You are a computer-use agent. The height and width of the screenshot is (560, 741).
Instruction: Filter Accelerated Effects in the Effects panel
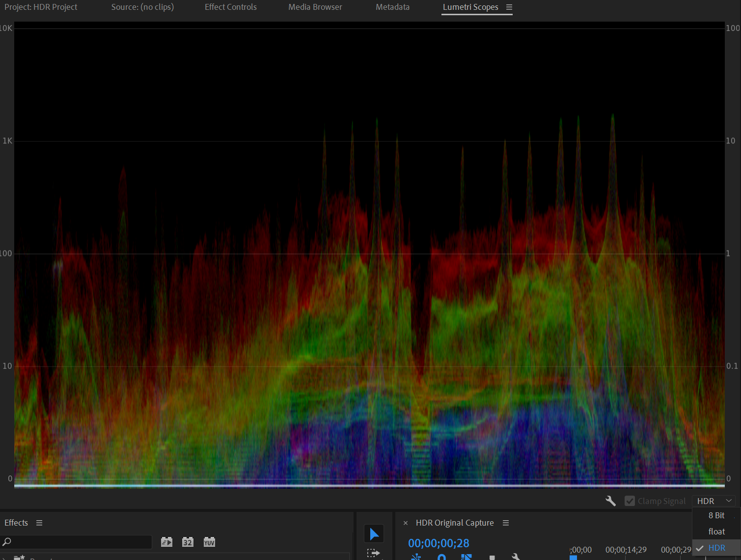click(166, 542)
